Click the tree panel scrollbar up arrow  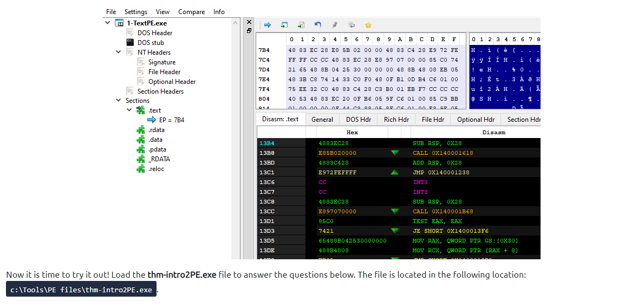click(x=236, y=23)
